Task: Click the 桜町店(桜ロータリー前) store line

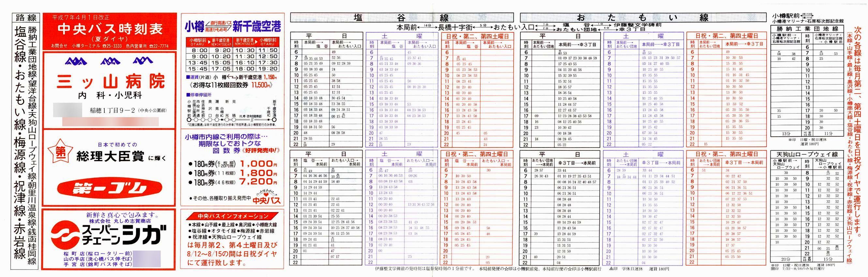Action: 97,253
